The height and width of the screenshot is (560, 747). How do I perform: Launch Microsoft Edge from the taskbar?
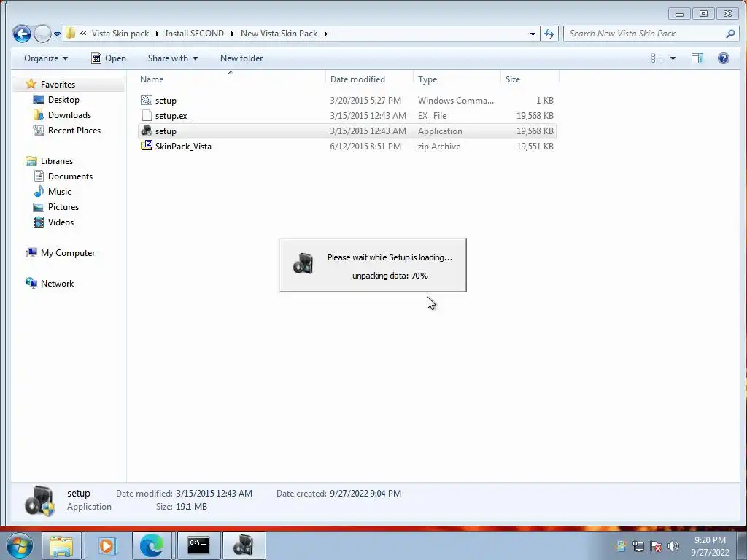tap(152, 545)
